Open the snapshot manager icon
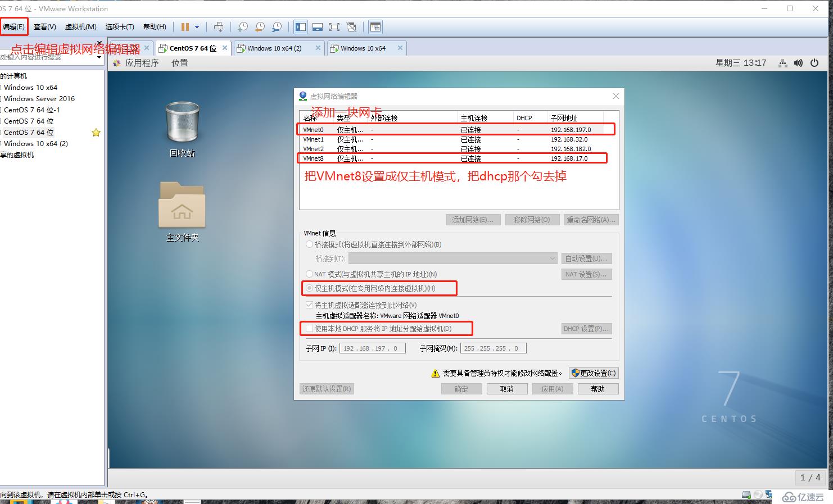 point(277,26)
